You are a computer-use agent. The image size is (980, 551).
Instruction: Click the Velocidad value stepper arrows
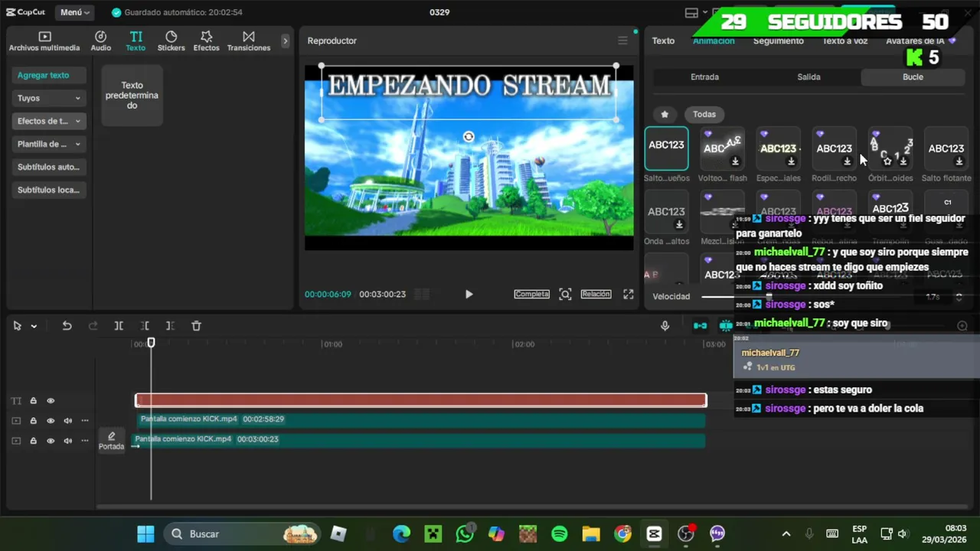[x=959, y=297]
